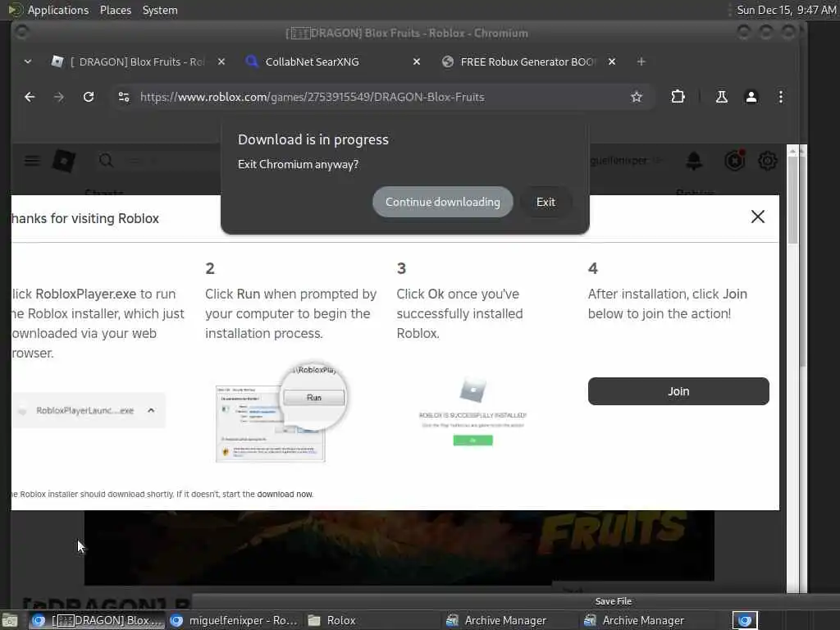Viewport: 840px width, 630px height.
Task: Go back to the previous page
Action: (30, 97)
